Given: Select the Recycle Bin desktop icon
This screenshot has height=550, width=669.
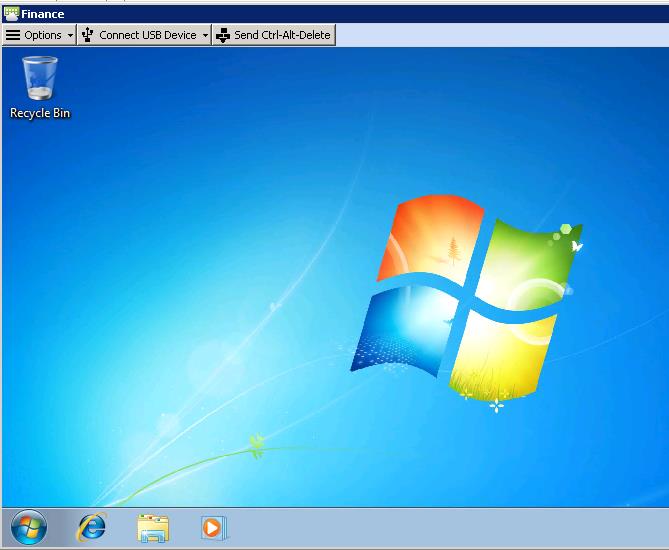Looking at the screenshot, I should point(40,79).
